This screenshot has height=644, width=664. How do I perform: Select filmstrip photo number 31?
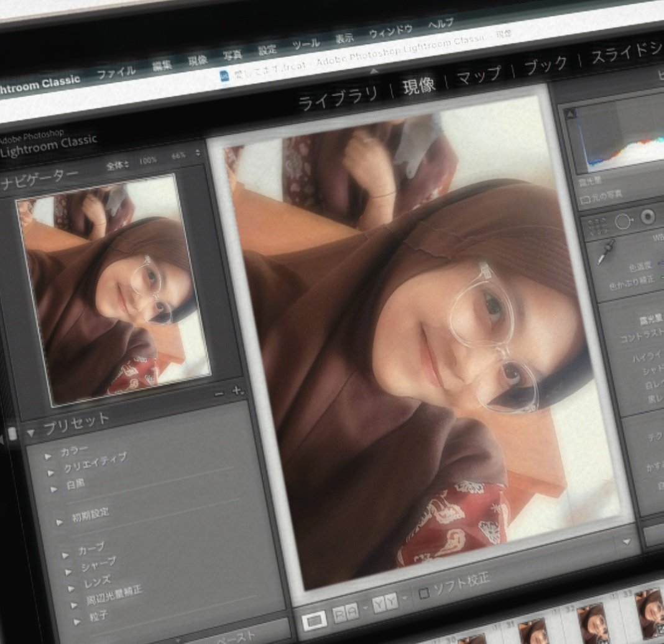[533, 632]
